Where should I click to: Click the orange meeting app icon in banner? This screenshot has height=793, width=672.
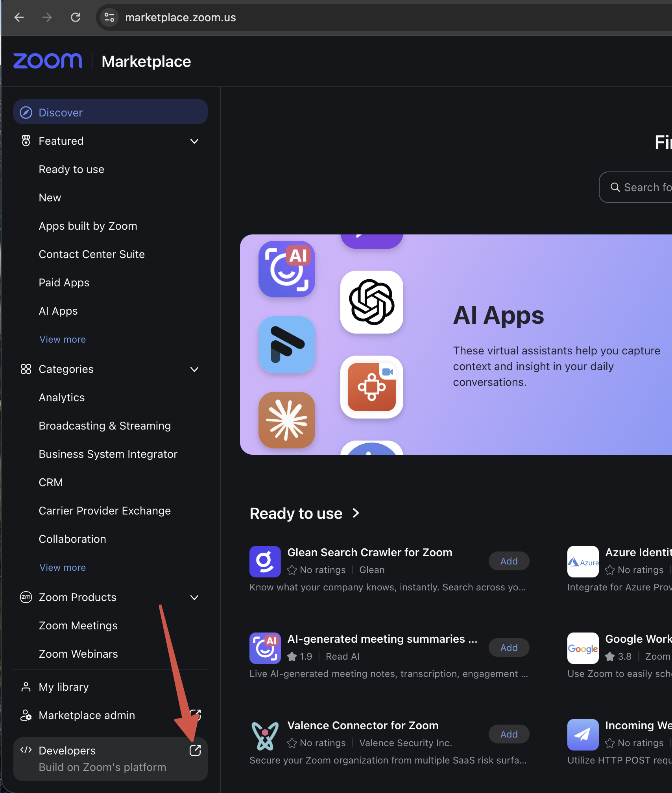pyautogui.click(x=372, y=387)
